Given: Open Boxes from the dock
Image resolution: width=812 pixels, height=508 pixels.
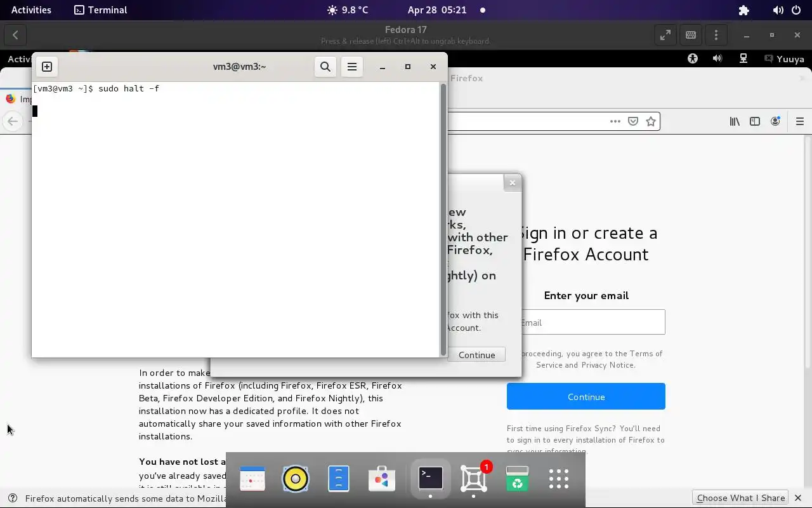Looking at the screenshot, I should 474,479.
